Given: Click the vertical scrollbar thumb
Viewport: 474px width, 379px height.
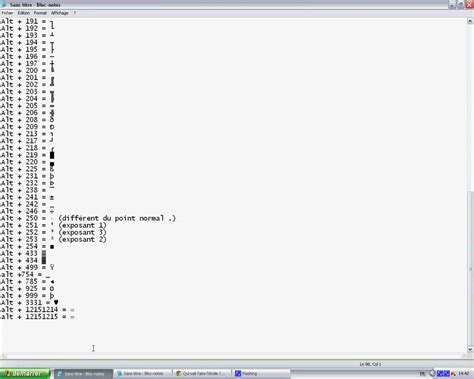Looking at the screenshot, I should point(470,269).
